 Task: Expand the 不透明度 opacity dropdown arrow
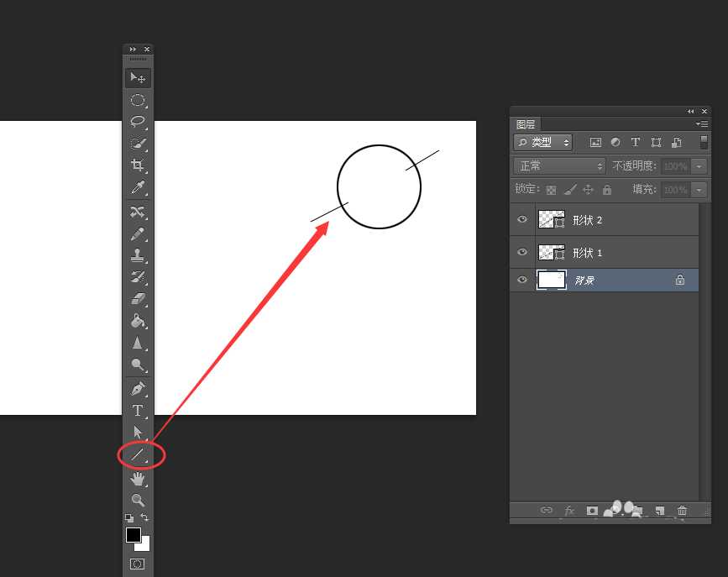click(x=700, y=166)
